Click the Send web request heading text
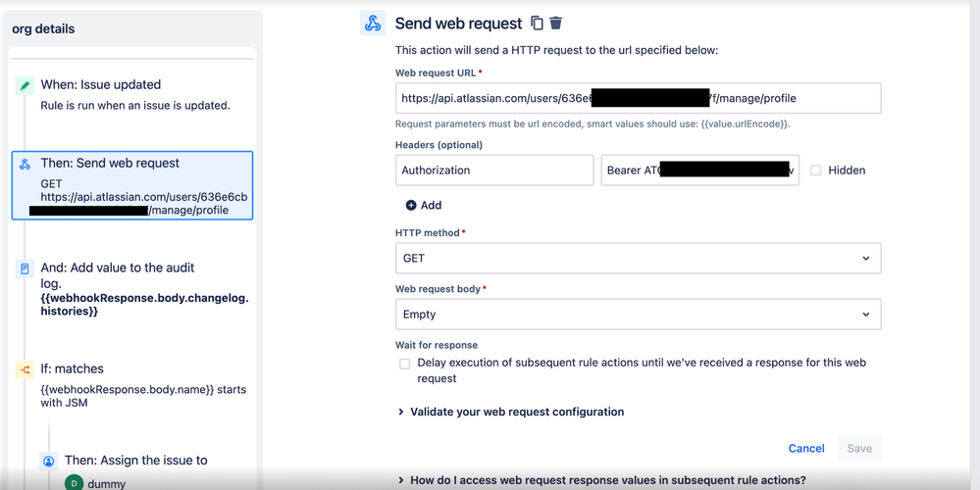This screenshot has width=980, height=490. (458, 24)
